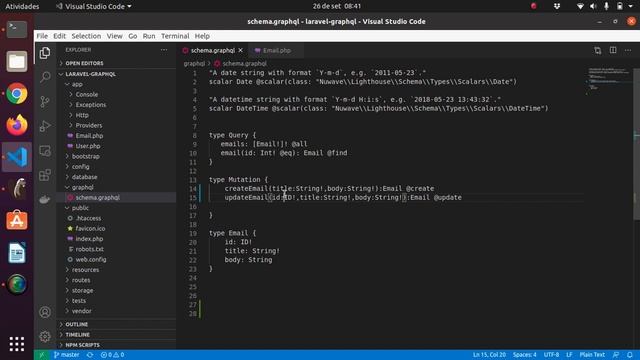Open Terminal from the dock
The height and width of the screenshot is (360, 640).
click(17, 29)
